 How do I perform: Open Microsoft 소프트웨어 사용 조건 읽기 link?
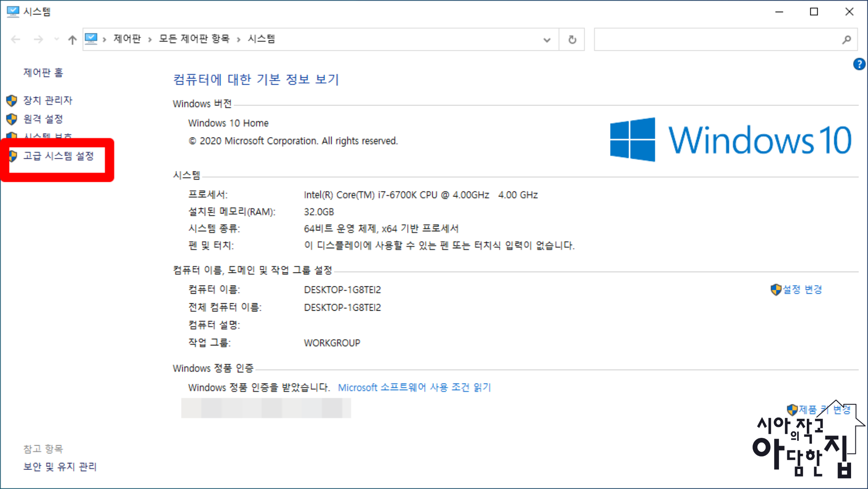point(414,387)
